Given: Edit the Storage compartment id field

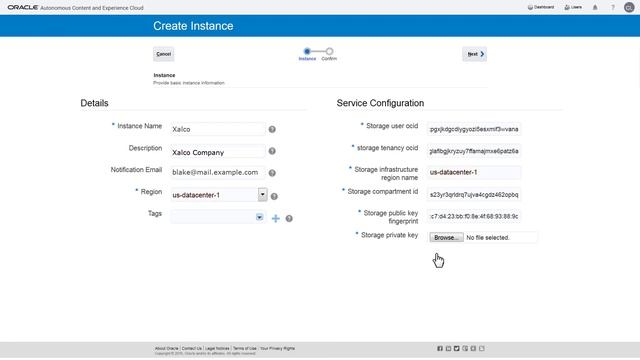Looking at the screenshot, I should (474, 195).
